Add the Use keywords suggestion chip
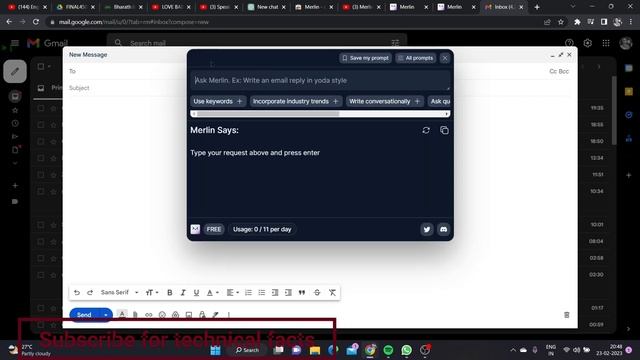Image resolution: width=640 pixels, height=360 pixels. pyautogui.click(x=218, y=101)
